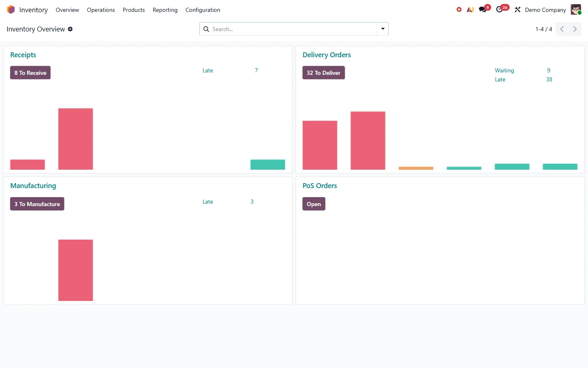
Task: Click the tall red bar in Receipts chart
Action: 76,139
